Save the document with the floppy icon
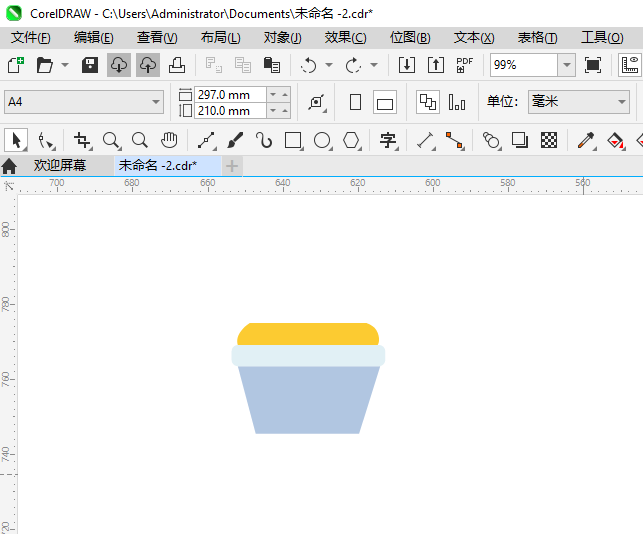 click(x=90, y=65)
